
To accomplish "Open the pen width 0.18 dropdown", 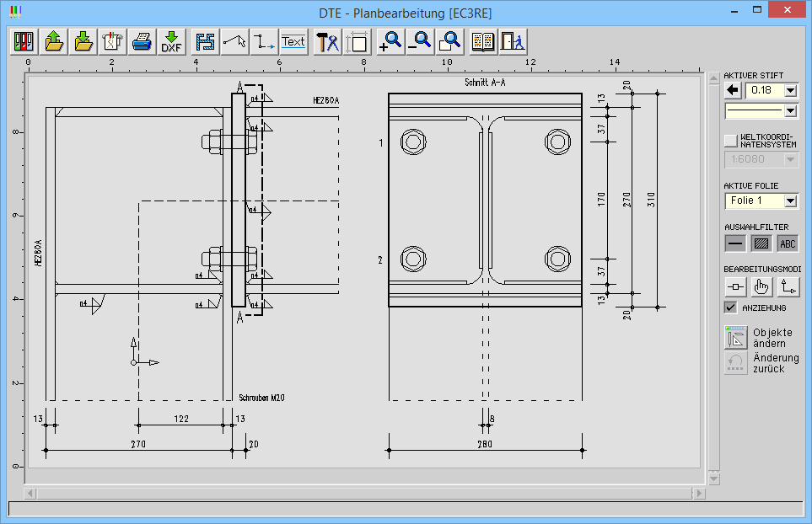I will [790, 90].
